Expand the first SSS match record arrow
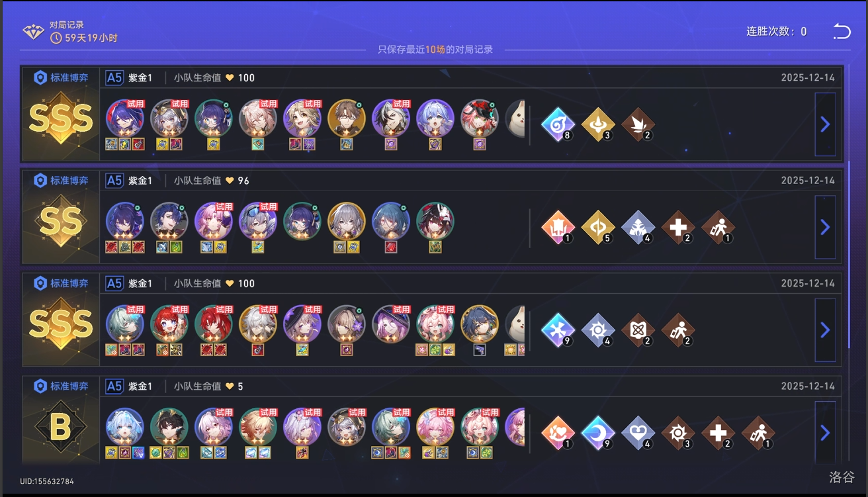The image size is (868, 497). coord(825,124)
